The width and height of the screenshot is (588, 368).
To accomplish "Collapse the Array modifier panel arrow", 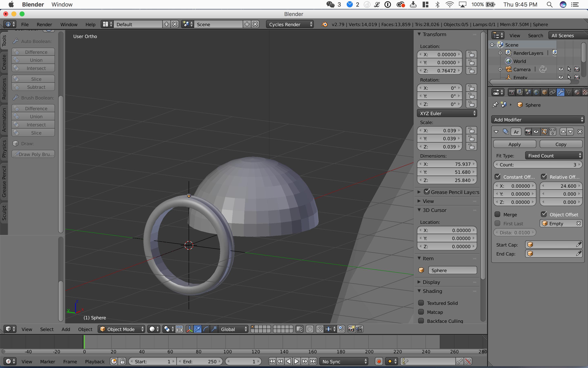I will 496,132.
